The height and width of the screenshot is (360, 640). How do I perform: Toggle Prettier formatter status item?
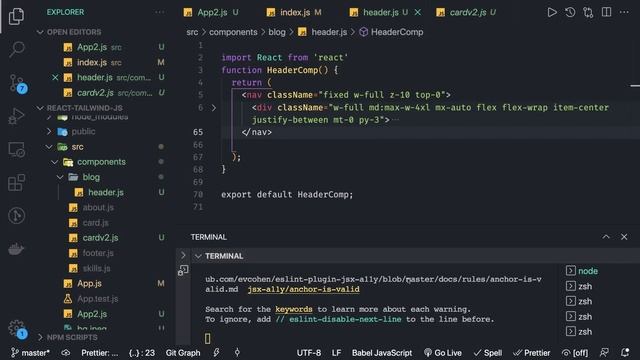click(532, 353)
